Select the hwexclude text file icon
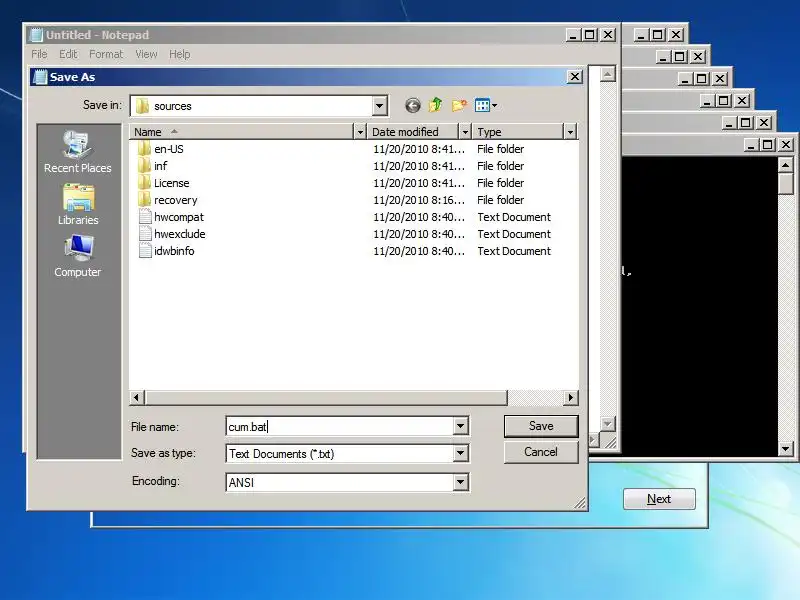 [145, 234]
